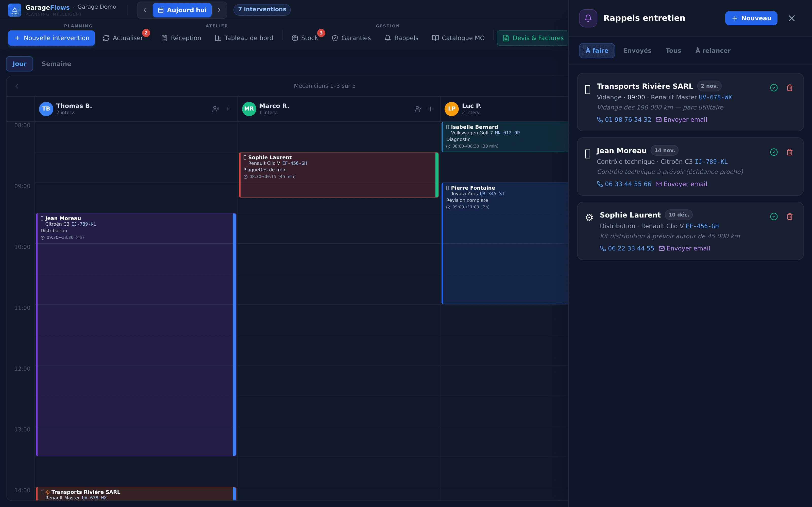Viewport: 812px width, 507px height.
Task: Open Pierre Fontaine Révision complète block
Action: point(505,243)
